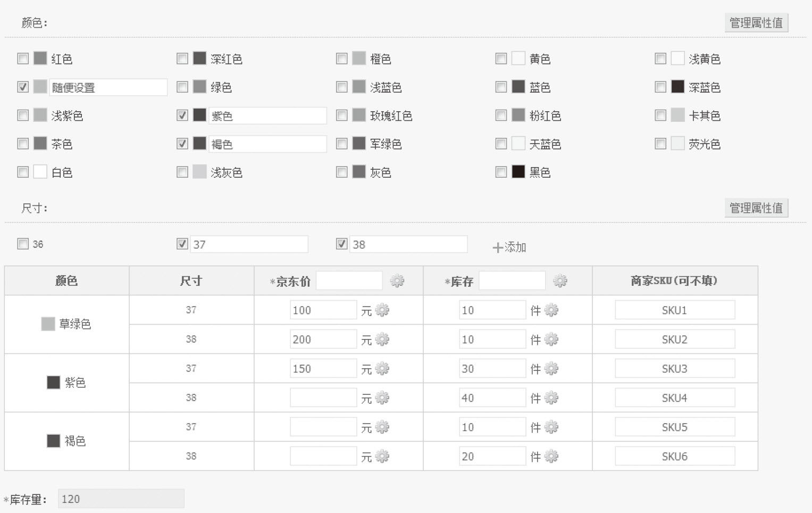Check the 荧光色 color checkbox
This screenshot has height=513, width=812.
pyautogui.click(x=660, y=144)
